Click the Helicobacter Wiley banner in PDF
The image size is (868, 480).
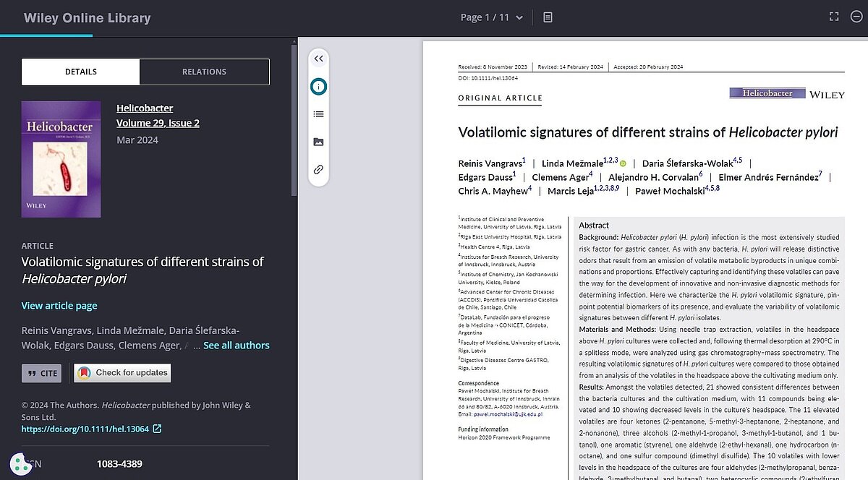pos(787,94)
